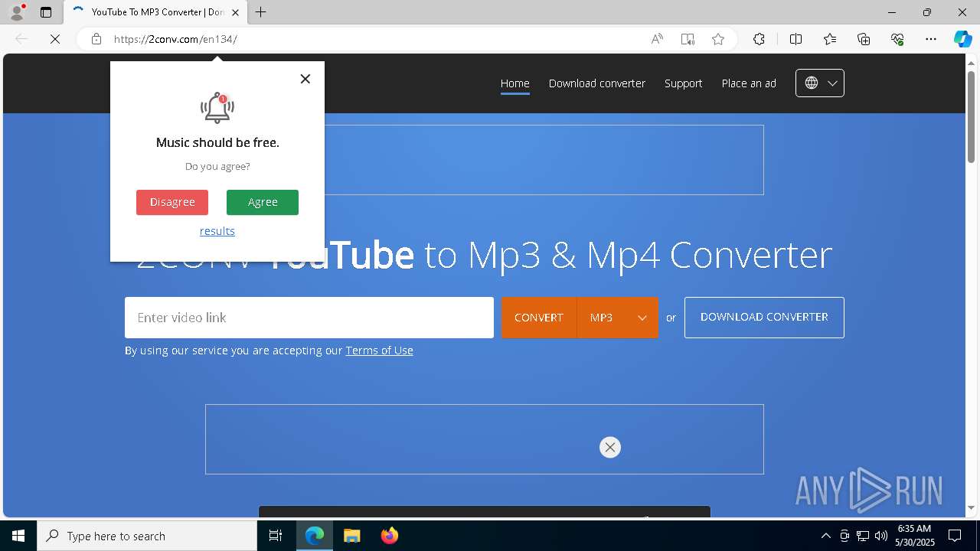Open the volume control icon
Viewport: 980px width, 551px height.
(x=880, y=536)
